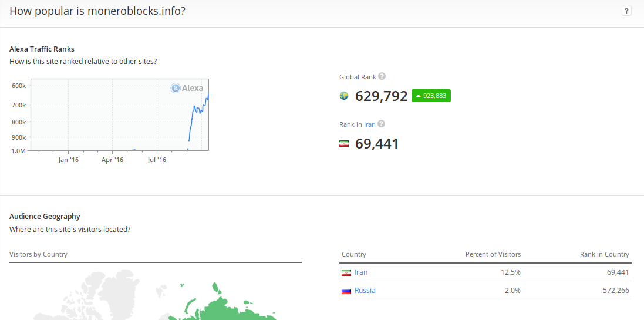The image size is (644, 320).
Task: Click the Rank in Iran help icon
Action: click(x=381, y=124)
